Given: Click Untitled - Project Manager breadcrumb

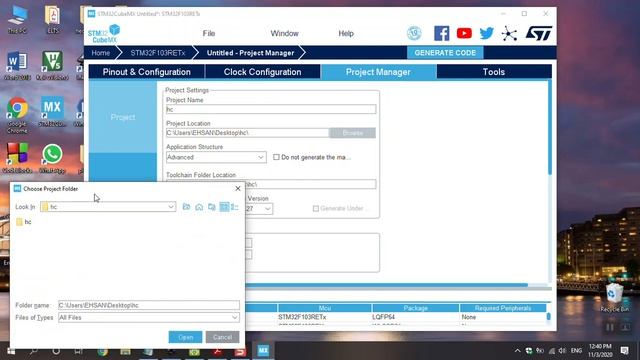Looking at the screenshot, I should 250,53.
